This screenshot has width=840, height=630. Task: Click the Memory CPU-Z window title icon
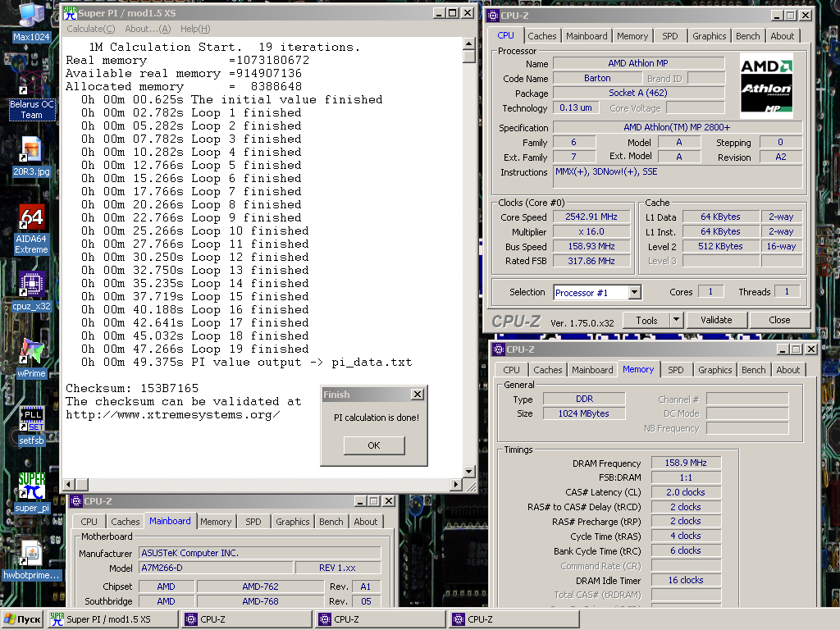pos(498,349)
